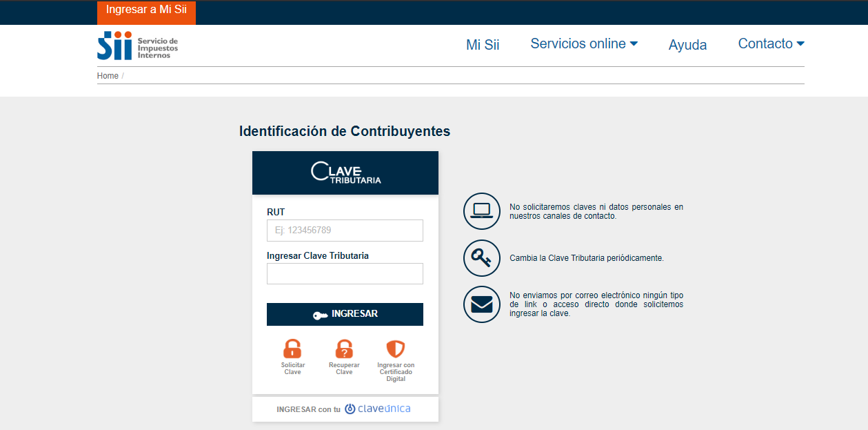This screenshot has width=868, height=430.
Task: Open the Ingresar a Mi Sii tab
Action: pyautogui.click(x=146, y=11)
